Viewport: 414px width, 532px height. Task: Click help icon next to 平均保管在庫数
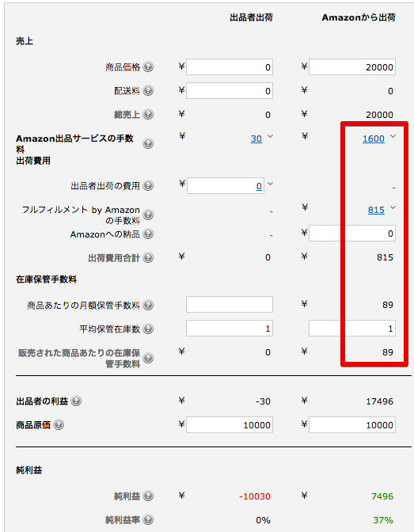tap(148, 329)
